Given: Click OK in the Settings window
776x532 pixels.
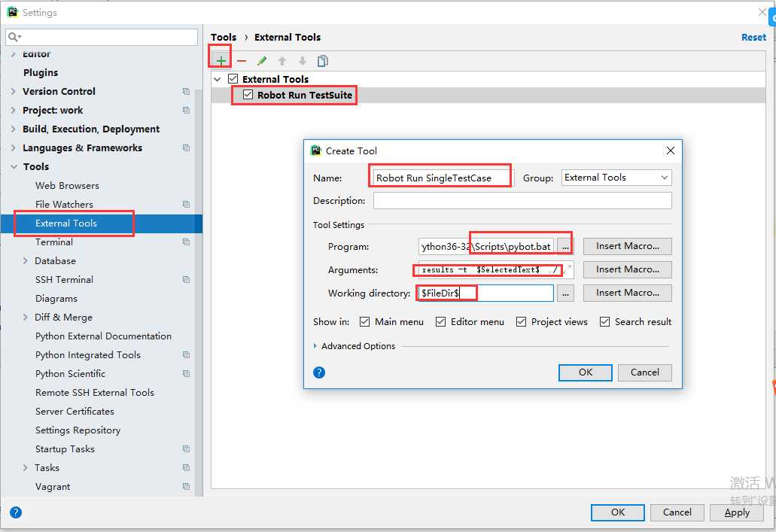Looking at the screenshot, I should pyautogui.click(x=618, y=512).
